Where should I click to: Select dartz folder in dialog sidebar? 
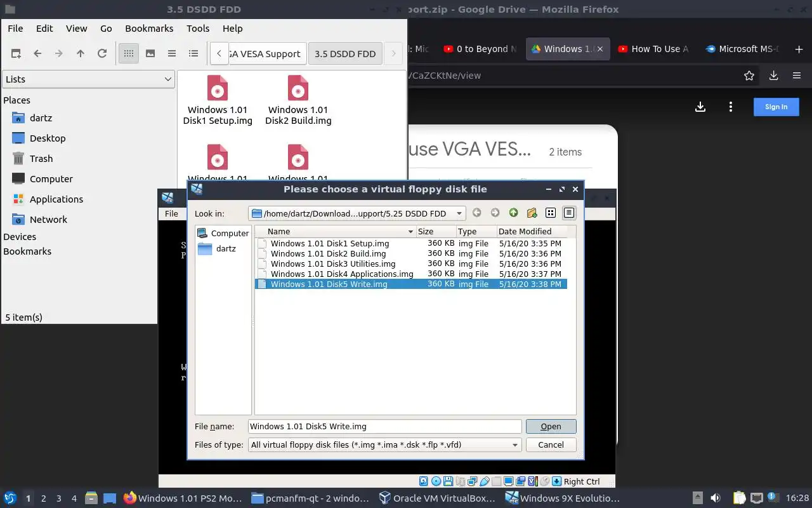point(218,249)
